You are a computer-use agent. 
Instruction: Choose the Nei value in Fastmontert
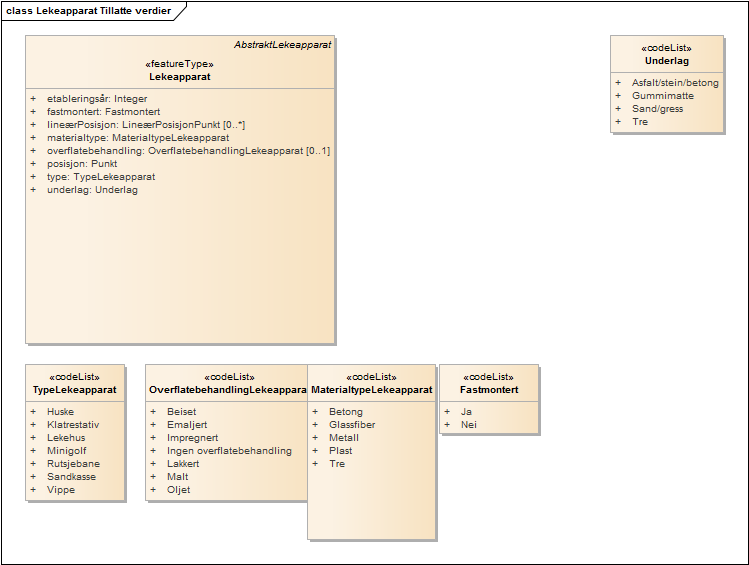coord(468,425)
